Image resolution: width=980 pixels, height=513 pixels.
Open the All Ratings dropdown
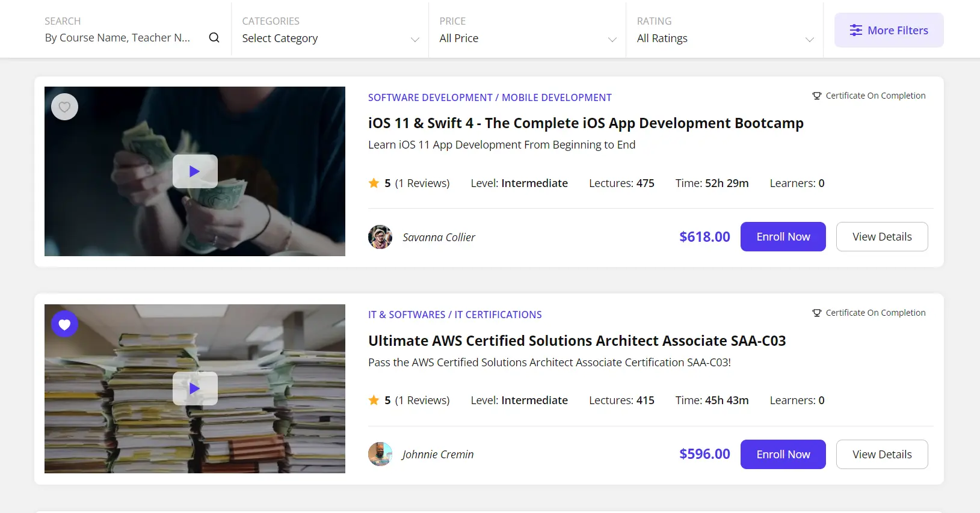pyautogui.click(x=725, y=38)
